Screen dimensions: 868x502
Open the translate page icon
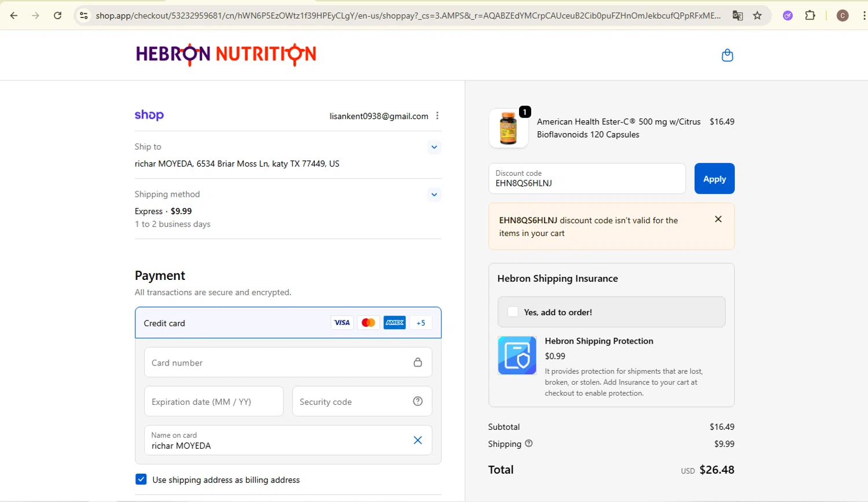point(737,16)
